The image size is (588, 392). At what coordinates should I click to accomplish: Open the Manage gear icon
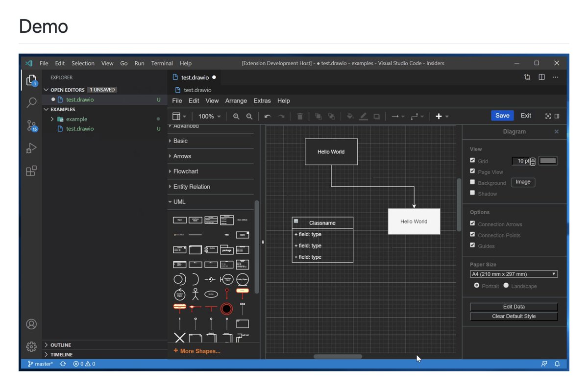tap(31, 346)
